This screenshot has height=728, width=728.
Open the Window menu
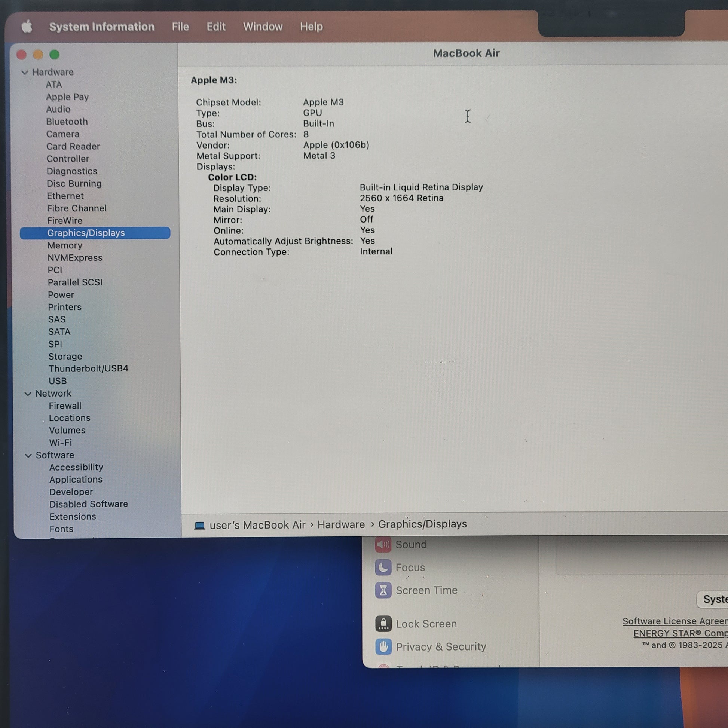click(x=263, y=27)
